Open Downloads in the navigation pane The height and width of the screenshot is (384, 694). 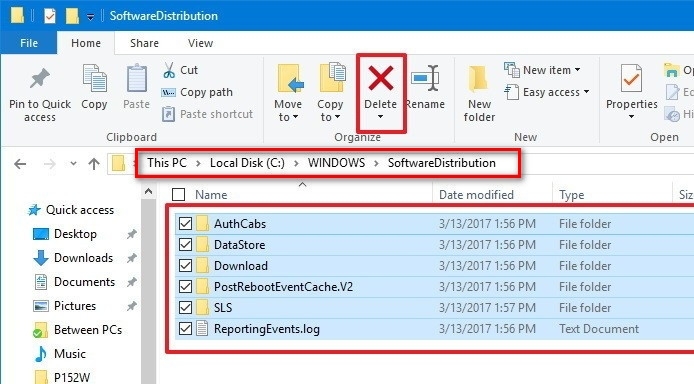[83, 257]
